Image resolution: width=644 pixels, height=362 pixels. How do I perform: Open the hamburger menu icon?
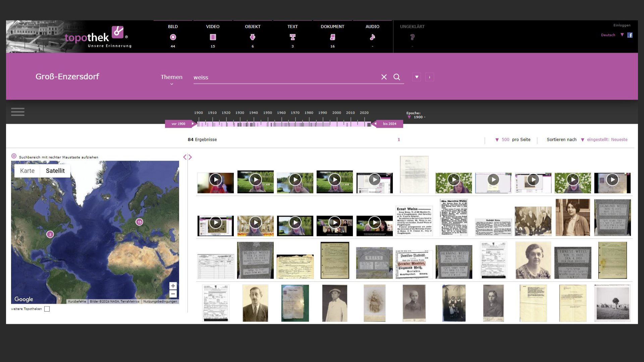click(x=18, y=112)
